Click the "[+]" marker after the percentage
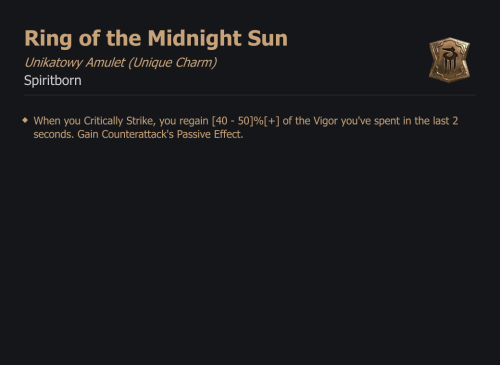The height and width of the screenshot is (365, 500). (x=272, y=121)
